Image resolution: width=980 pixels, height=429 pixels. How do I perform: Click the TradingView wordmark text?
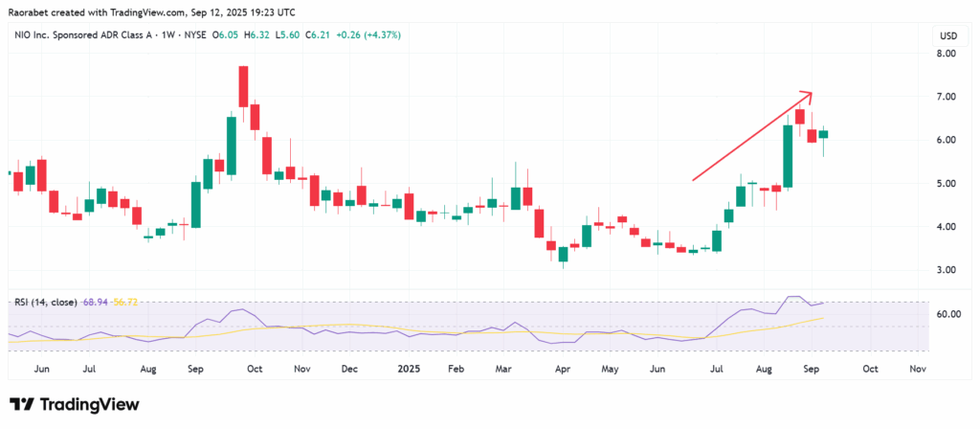pos(90,405)
